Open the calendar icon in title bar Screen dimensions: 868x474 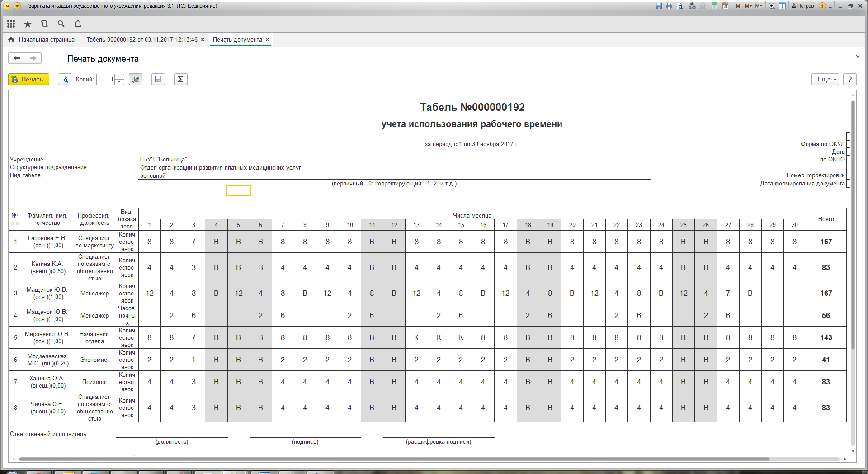[725, 6]
